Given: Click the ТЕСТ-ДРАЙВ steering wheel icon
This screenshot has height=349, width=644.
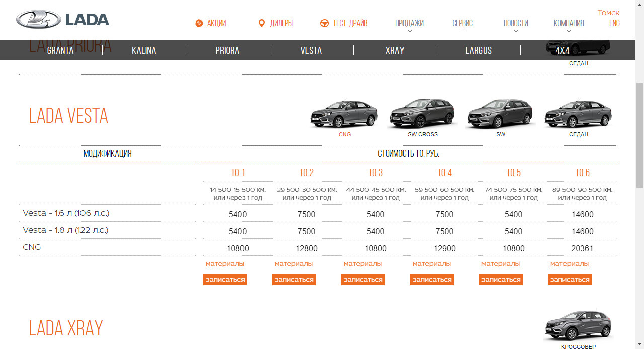Looking at the screenshot, I should (x=325, y=23).
